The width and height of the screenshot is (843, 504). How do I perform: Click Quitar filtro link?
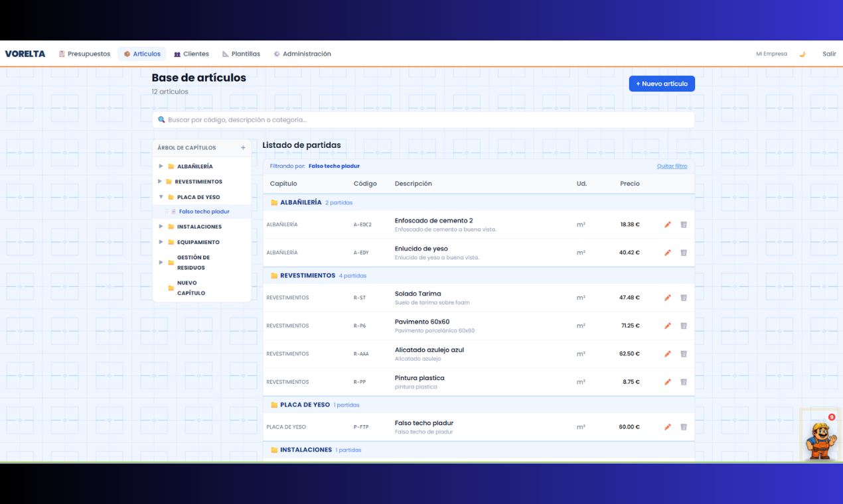(672, 166)
